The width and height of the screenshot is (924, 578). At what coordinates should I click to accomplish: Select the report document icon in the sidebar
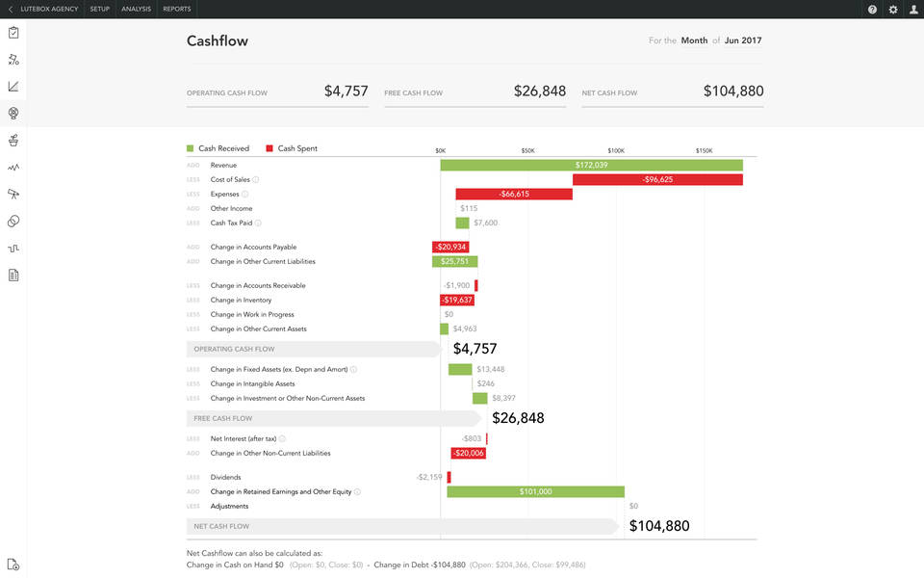[13, 275]
